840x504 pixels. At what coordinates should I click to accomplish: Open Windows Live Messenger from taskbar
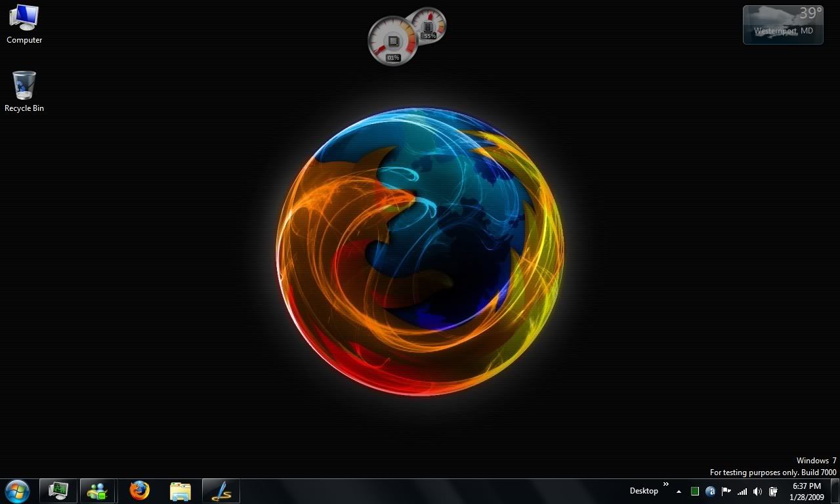(x=98, y=491)
